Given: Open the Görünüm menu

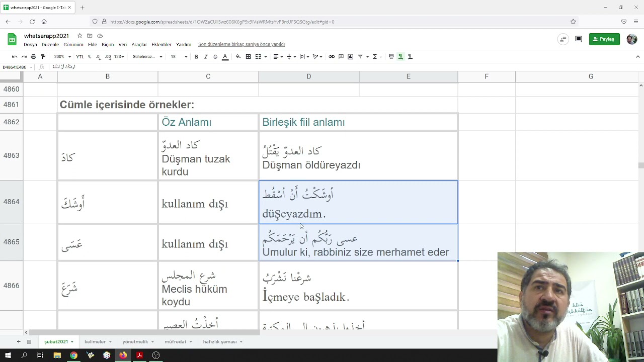Looking at the screenshot, I should click(73, 45).
